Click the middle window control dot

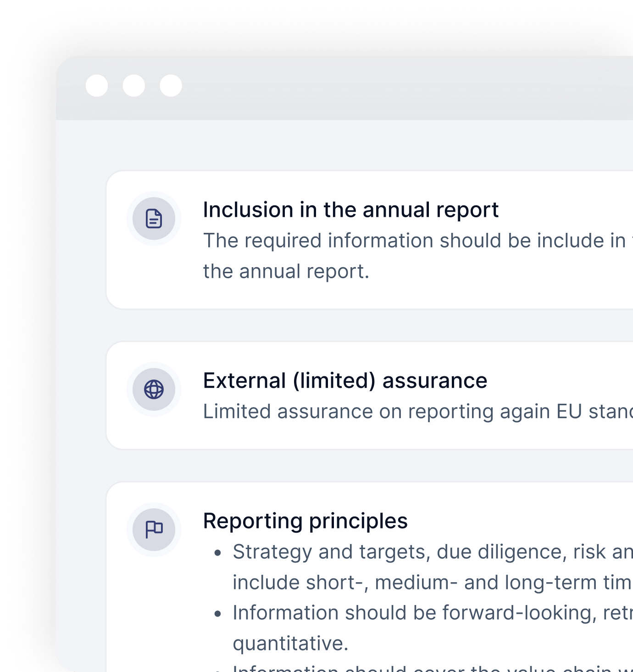pyautogui.click(x=134, y=86)
